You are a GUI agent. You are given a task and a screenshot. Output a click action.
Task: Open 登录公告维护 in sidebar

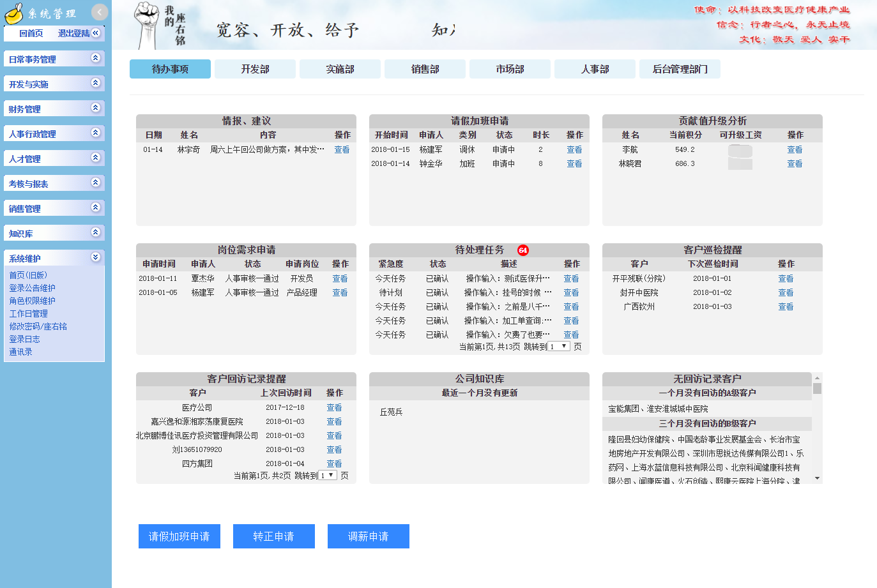tap(32, 288)
